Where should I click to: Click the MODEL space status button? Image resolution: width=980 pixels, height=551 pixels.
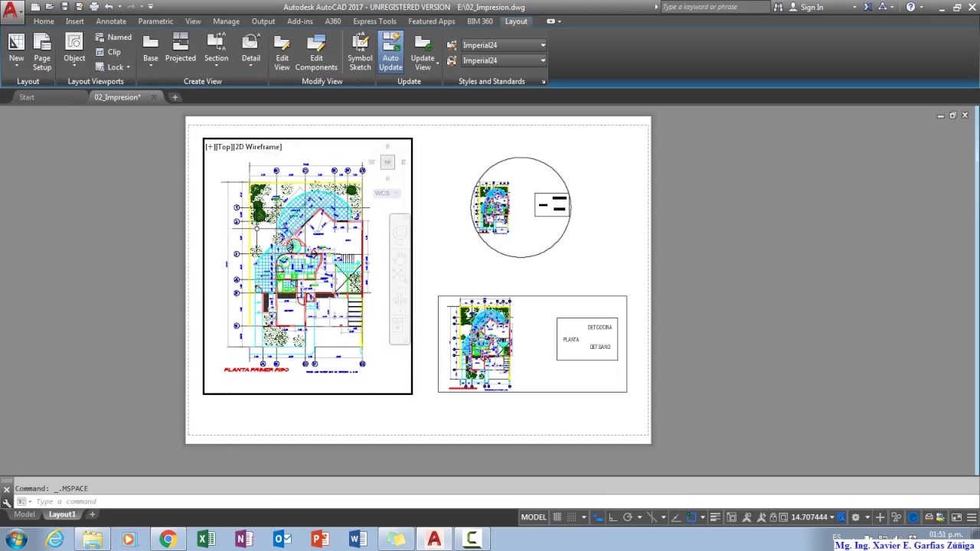(x=534, y=517)
